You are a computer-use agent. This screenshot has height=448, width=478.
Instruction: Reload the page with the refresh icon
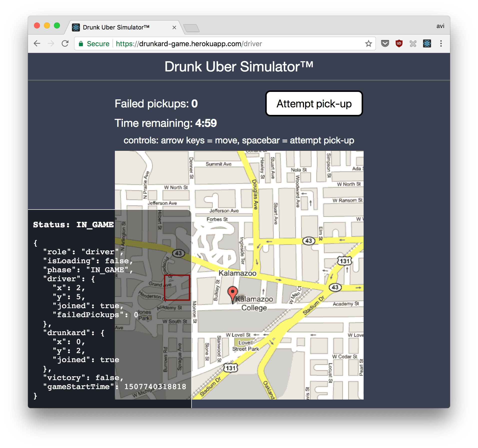(65, 43)
